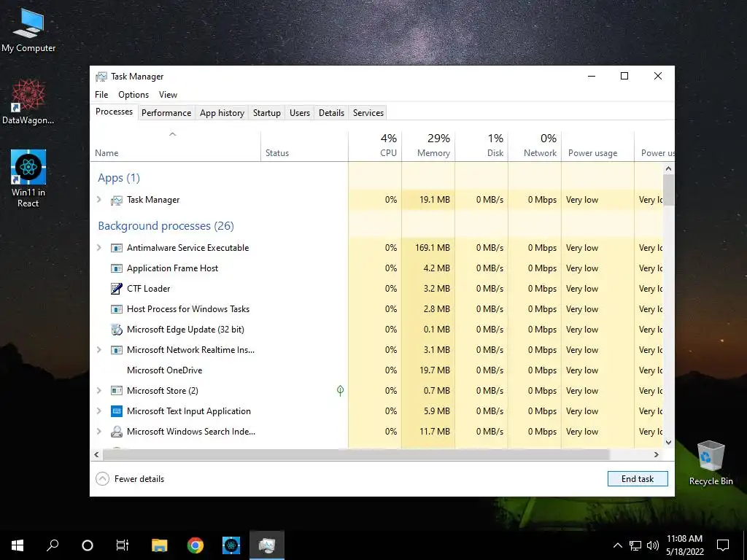Image resolution: width=747 pixels, height=560 pixels.
Task: Expand Microsoft Windows Search Indexer row
Action: click(x=99, y=432)
